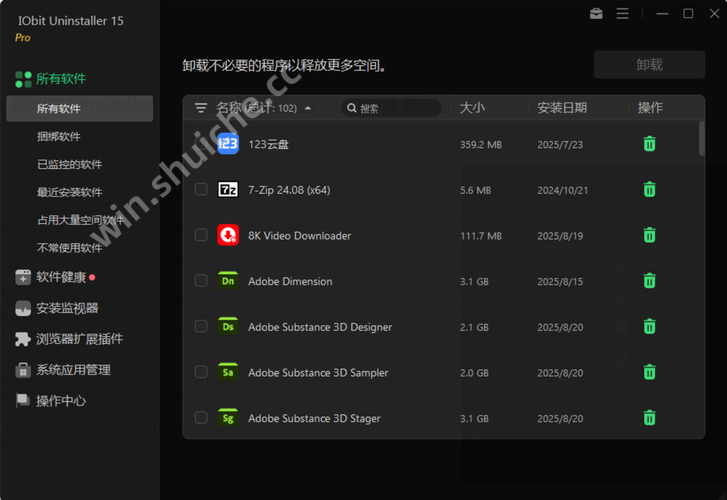
Task: Click the Substance 3D Sampler Sa icon
Action: pyautogui.click(x=228, y=372)
